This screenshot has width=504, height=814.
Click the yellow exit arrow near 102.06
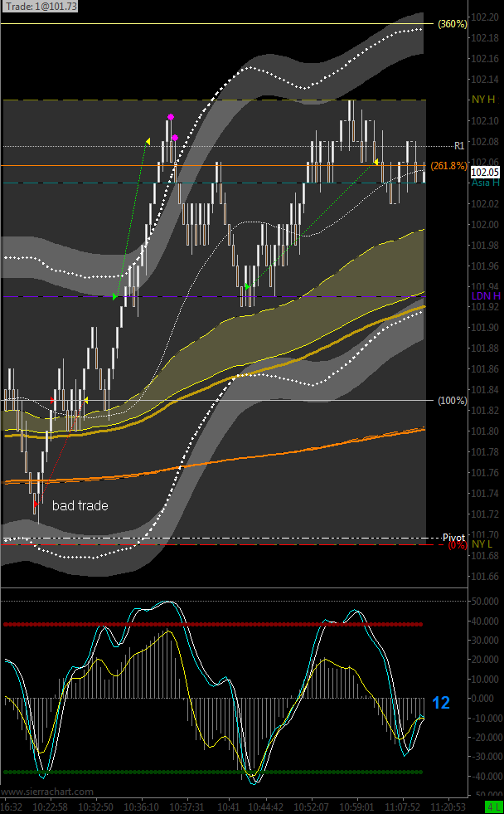376,162
